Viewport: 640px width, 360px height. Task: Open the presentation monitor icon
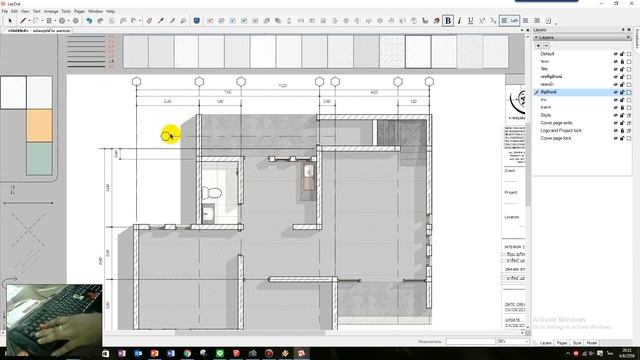click(x=197, y=20)
